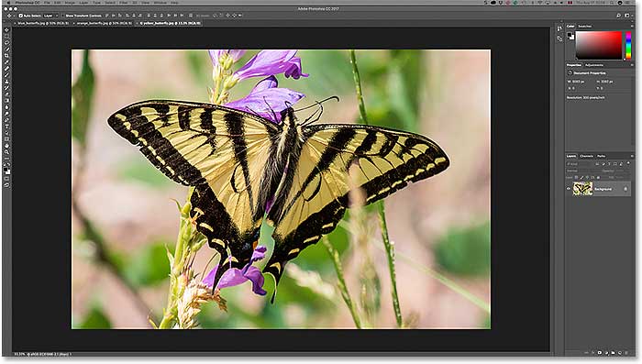Viewport: 642px width, 364px height.
Task: Select the Move tool in the toolbar
Action: click(6, 30)
